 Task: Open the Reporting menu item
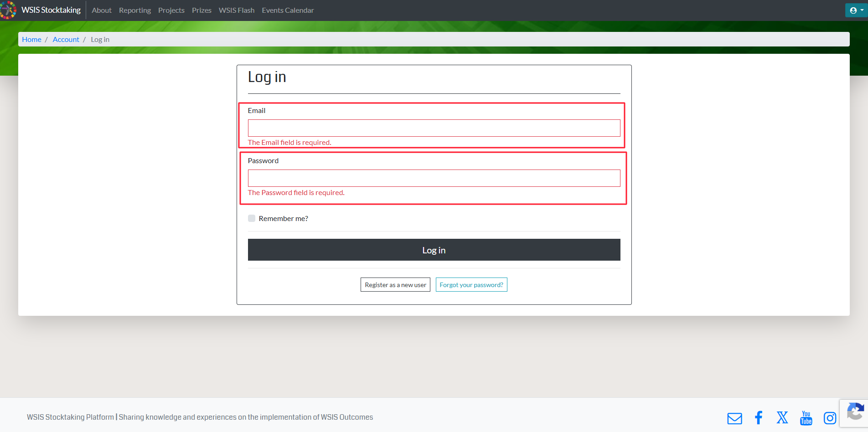tap(135, 10)
